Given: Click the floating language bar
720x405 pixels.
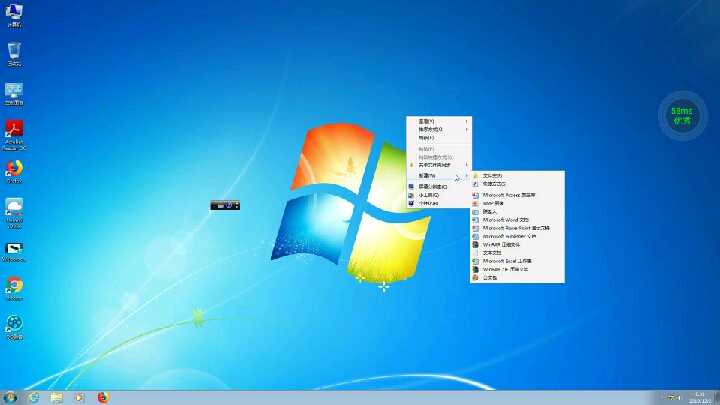Looking at the screenshot, I should [225, 206].
